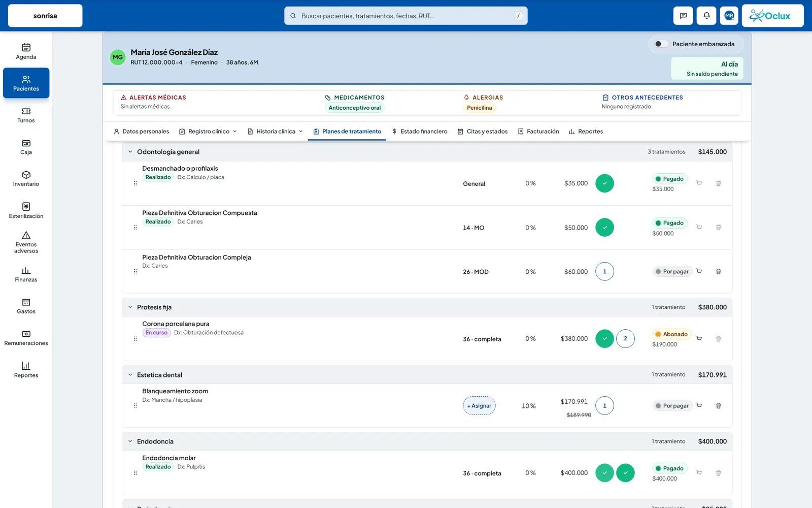Focus the patient search field
The image size is (812, 508).
coord(406,16)
